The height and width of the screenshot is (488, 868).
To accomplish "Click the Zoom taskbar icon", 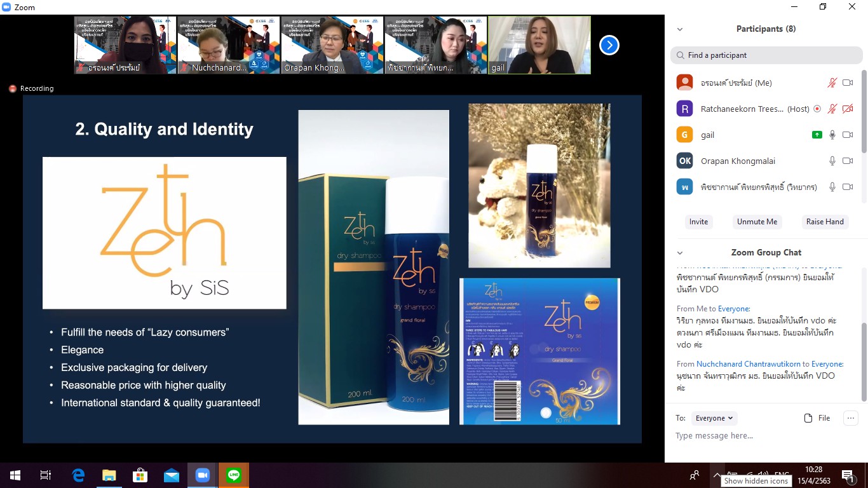I will (203, 475).
